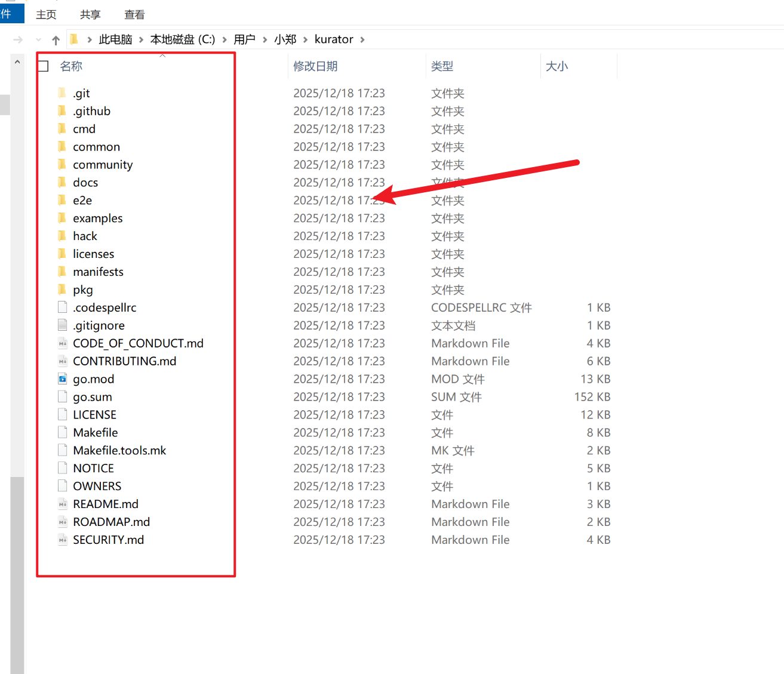784x674 pixels.
Task: Select the NOTICE file name
Action: pyautogui.click(x=93, y=468)
